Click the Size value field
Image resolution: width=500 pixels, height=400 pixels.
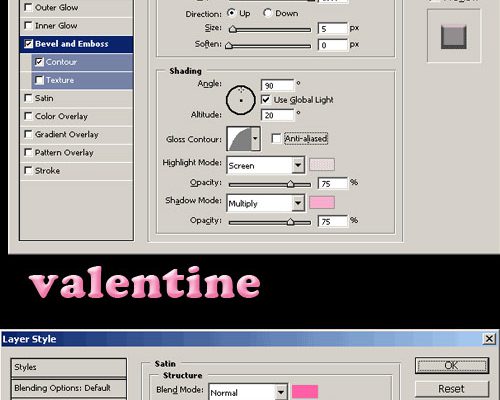tap(333, 29)
